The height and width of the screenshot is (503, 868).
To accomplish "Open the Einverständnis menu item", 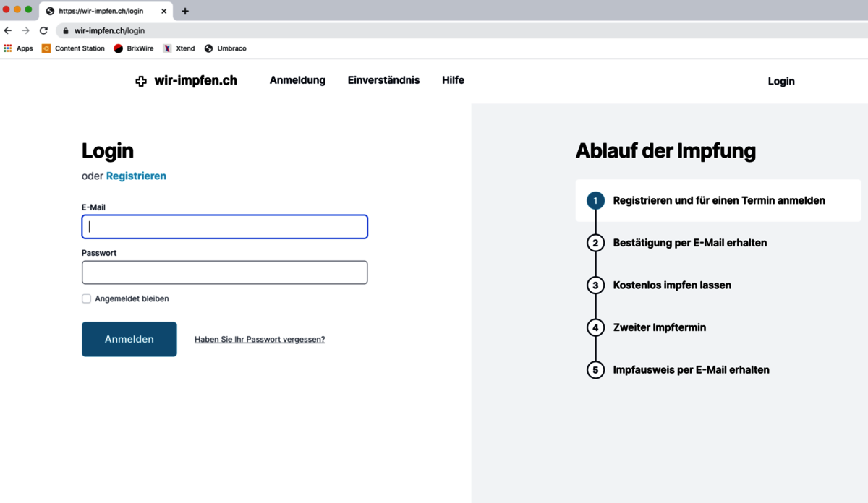I will point(383,80).
